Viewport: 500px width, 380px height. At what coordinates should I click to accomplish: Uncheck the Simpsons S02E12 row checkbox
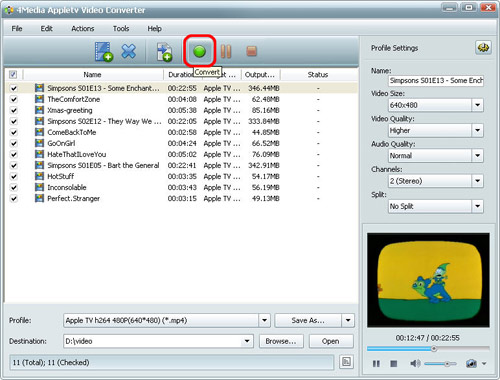click(x=14, y=121)
